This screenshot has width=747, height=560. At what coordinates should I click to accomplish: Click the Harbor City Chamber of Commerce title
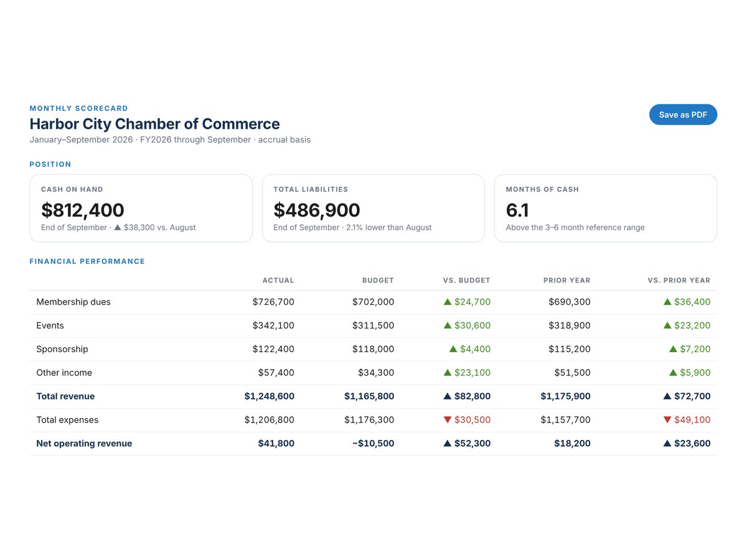click(x=155, y=124)
